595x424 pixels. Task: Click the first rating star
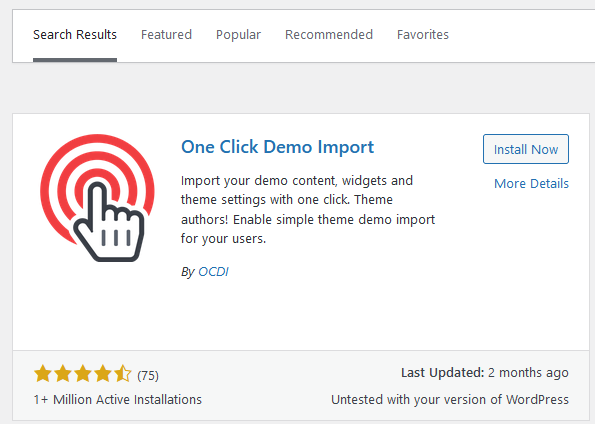pos(43,374)
